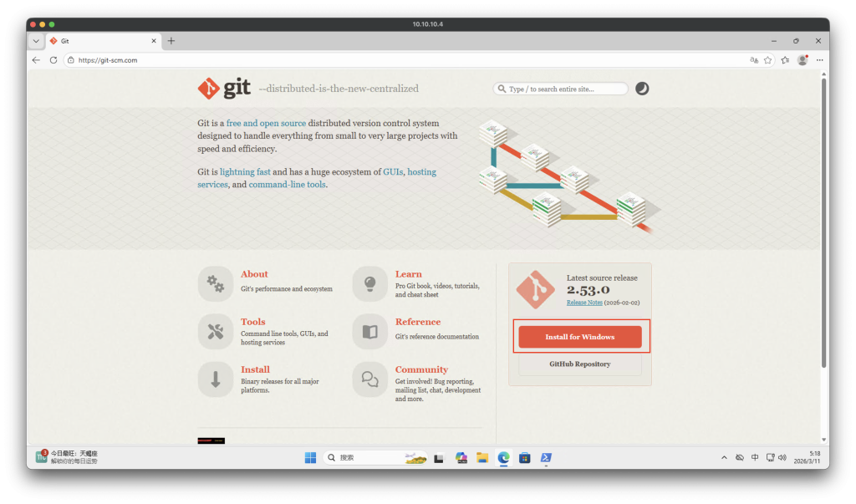856x504 pixels.
Task: Open the Community chat bubbles icon
Action: click(x=369, y=379)
